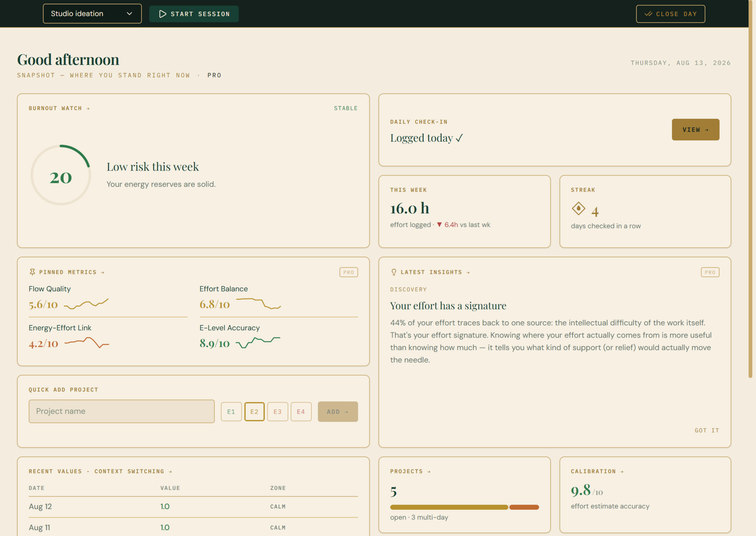This screenshot has height=536, width=756.
Task: Click the Aug 12 date cell
Action: 40,507
